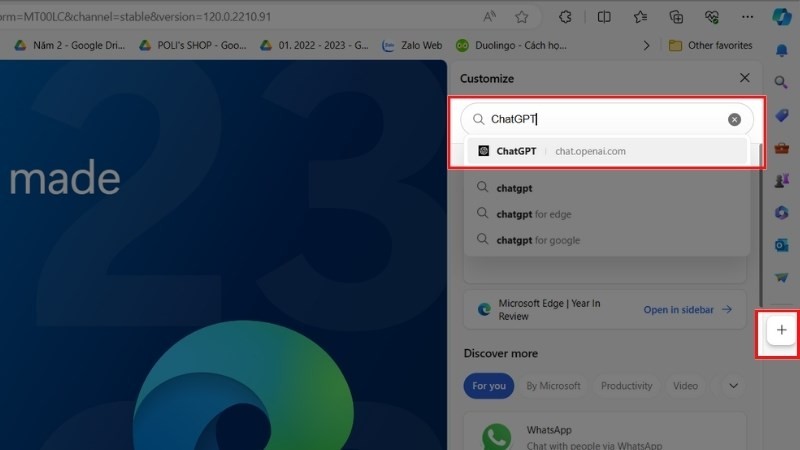Open Năm 2 - Google Drive bookmark

coord(69,45)
